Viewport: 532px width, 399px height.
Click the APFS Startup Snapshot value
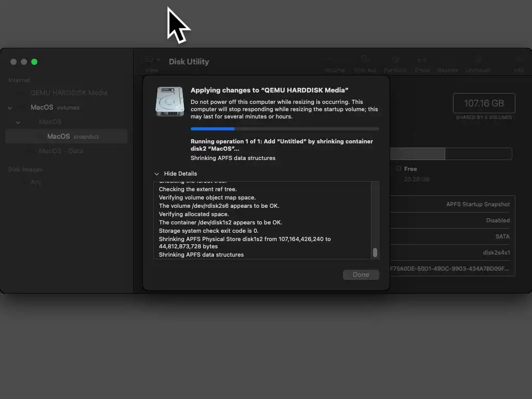click(x=478, y=204)
